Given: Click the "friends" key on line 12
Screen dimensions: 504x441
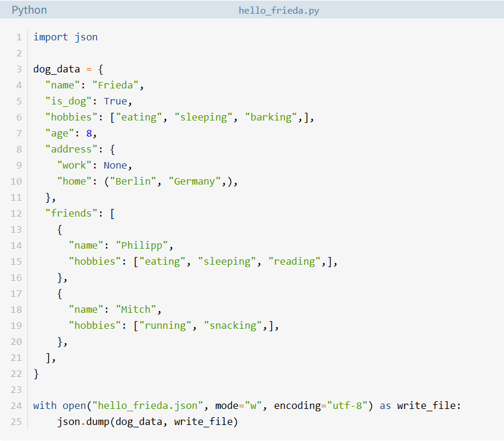Looking at the screenshot, I should click(71, 213).
